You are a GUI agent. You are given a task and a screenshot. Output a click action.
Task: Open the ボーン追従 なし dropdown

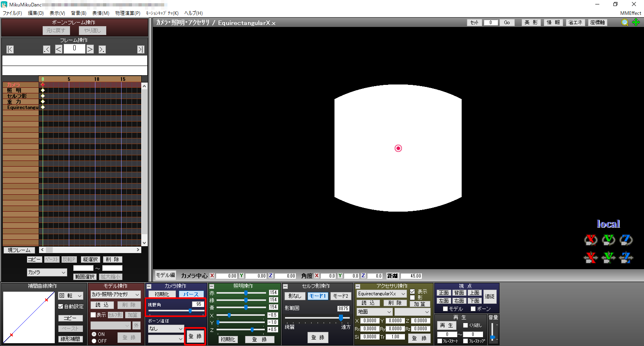point(166,329)
